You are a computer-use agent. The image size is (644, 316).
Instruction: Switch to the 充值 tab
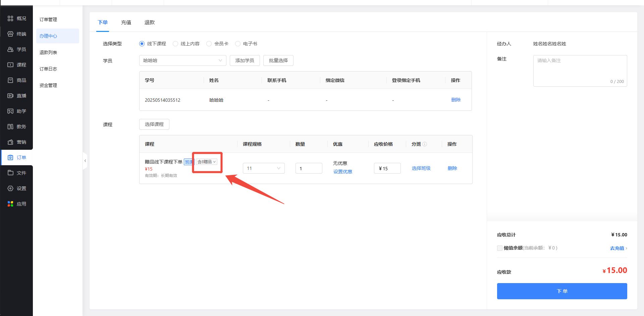126,22
